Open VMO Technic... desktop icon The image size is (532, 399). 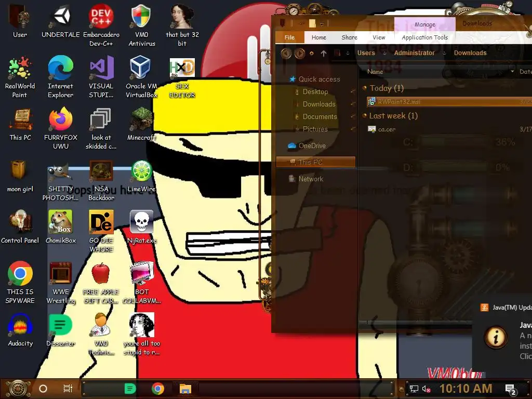point(101,334)
